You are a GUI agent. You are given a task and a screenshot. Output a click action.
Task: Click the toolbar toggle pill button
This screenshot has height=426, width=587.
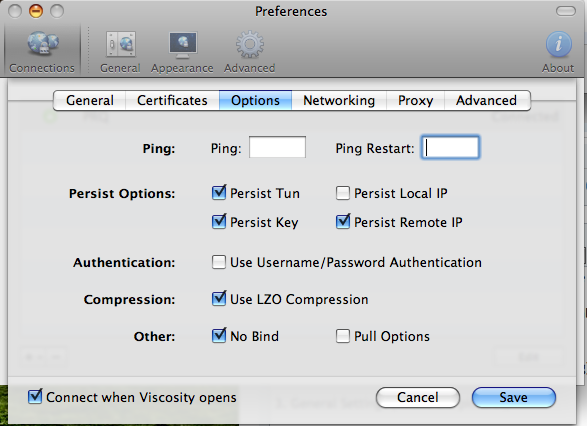[566, 11]
